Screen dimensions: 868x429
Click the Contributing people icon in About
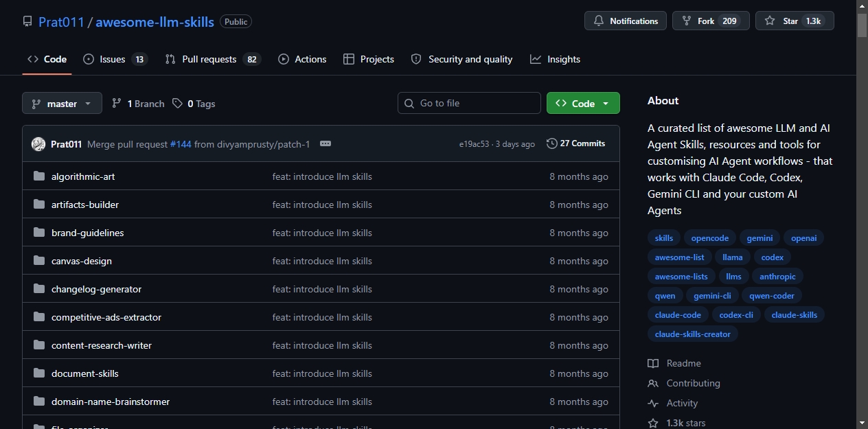pos(653,383)
